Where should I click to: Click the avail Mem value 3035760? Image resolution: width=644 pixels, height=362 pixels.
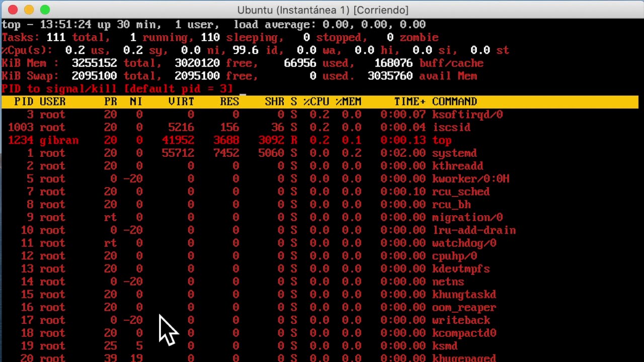tap(390, 76)
